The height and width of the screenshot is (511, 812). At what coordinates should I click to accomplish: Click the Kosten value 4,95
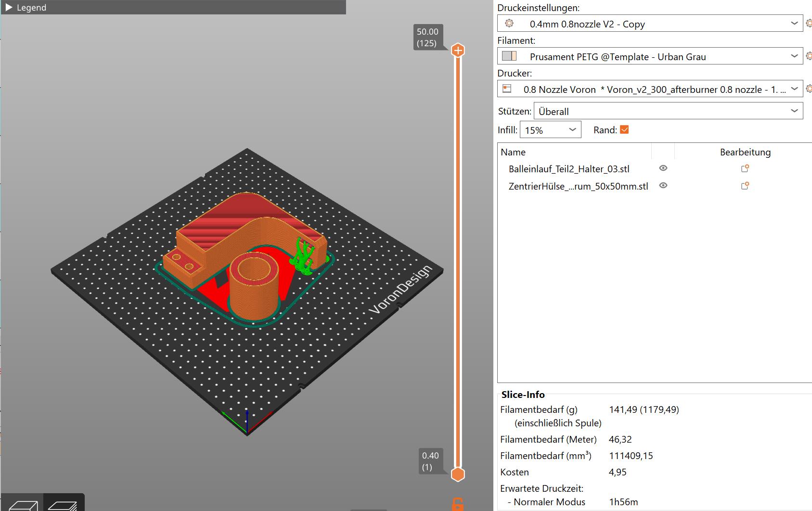tap(618, 472)
